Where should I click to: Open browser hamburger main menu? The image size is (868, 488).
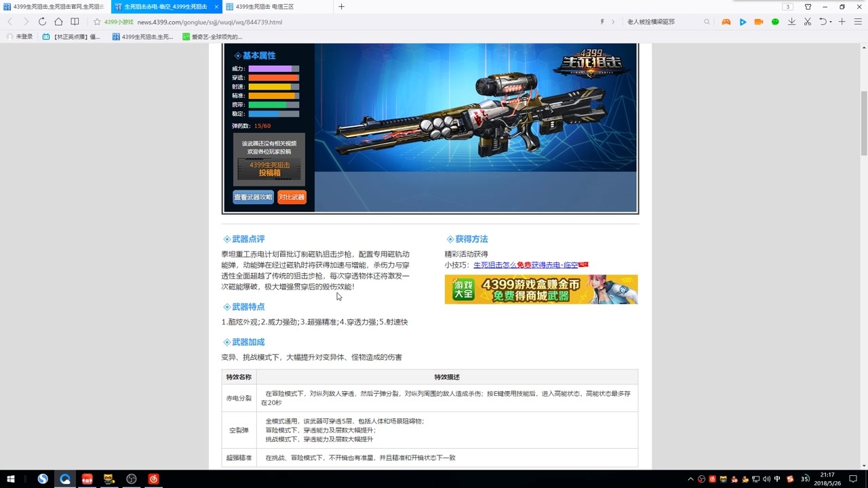pos(857,22)
